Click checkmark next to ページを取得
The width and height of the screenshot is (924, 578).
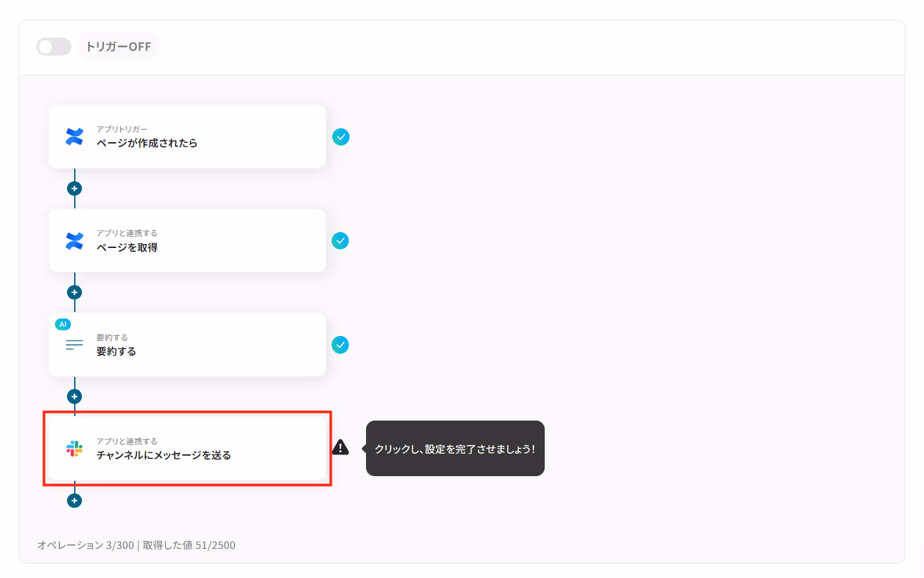point(340,241)
